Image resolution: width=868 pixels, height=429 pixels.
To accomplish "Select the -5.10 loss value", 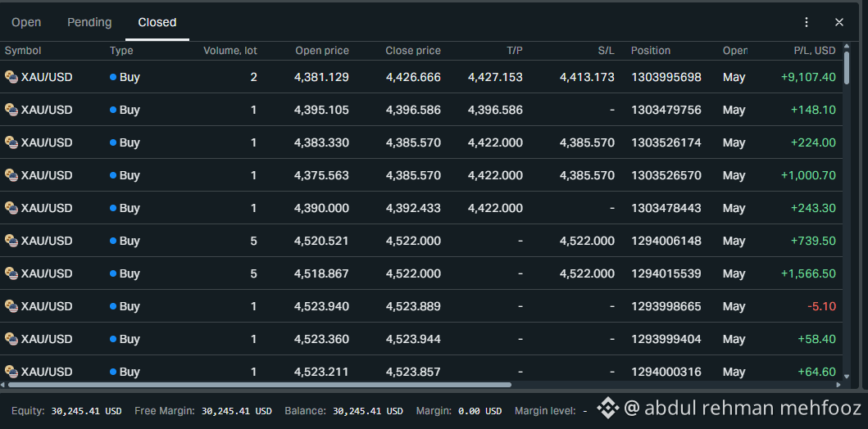I will [821, 306].
